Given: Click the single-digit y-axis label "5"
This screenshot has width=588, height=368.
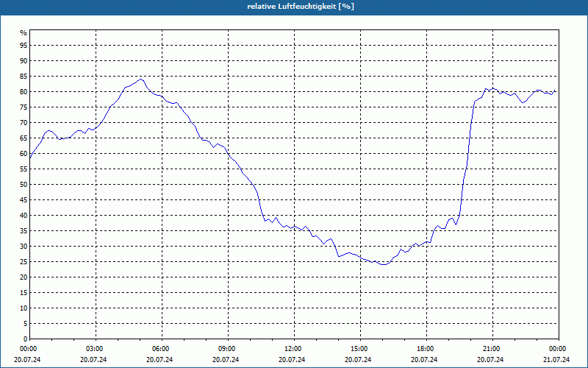Looking at the screenshot, I should pyautogui.click(x=26, y=324).
